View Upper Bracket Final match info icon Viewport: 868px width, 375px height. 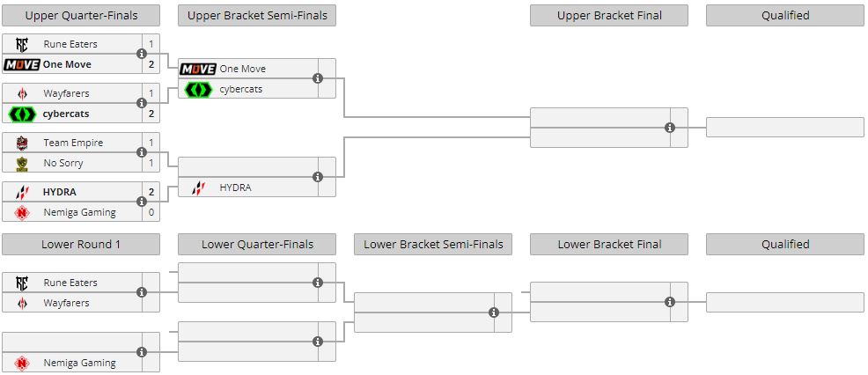click(670, 128)
